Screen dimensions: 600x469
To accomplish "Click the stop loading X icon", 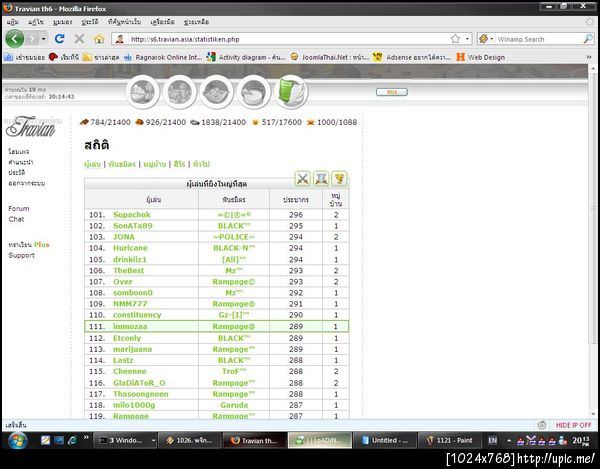I will (79, 39).
